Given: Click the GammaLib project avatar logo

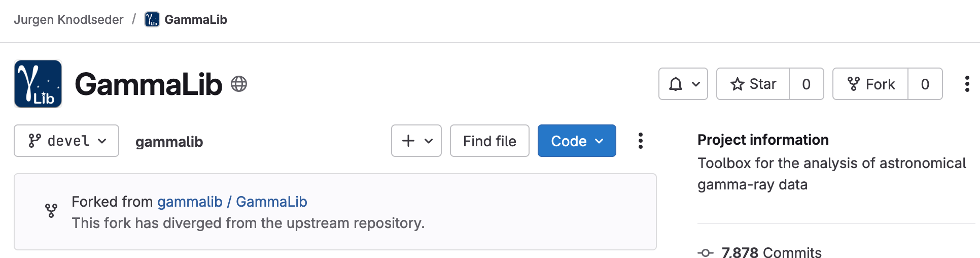Looking at the screenshot, I should pos(38,84).
